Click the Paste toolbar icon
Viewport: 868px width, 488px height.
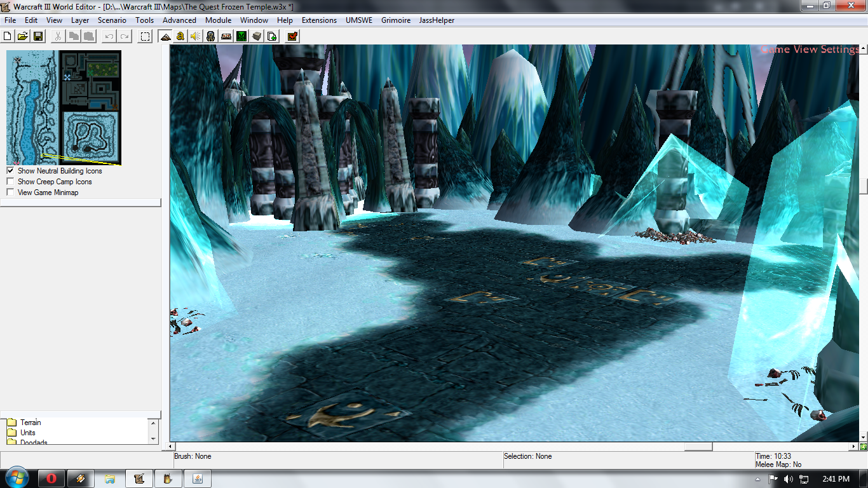(89, 36)
